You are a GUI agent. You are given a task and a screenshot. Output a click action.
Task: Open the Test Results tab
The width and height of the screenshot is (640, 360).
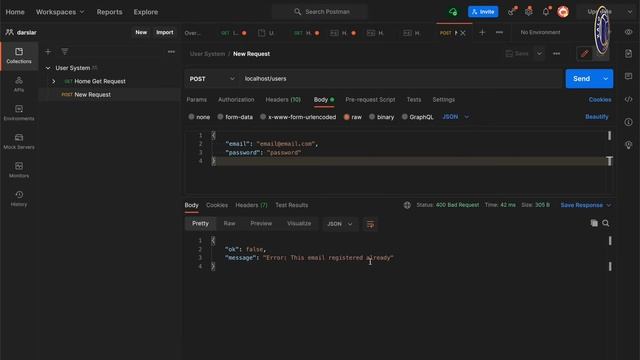pos(291,205)
